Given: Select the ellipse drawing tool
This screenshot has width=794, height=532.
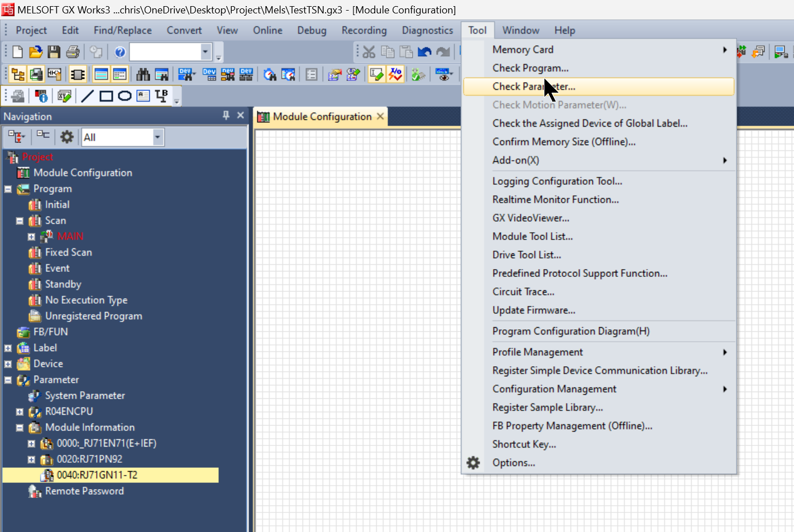Looking at the screenshot, I should coord(125,96).
